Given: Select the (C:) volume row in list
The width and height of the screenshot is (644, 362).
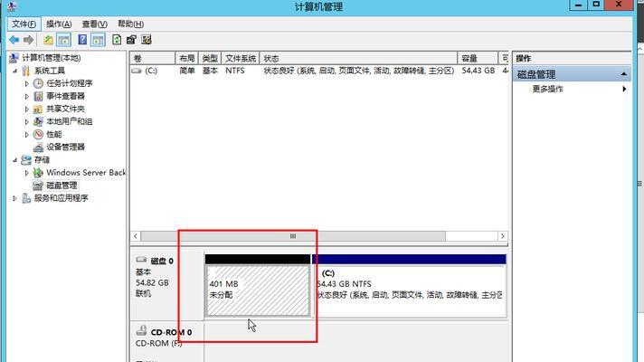Looking at the screenshot, I should [x=319, y=71].
